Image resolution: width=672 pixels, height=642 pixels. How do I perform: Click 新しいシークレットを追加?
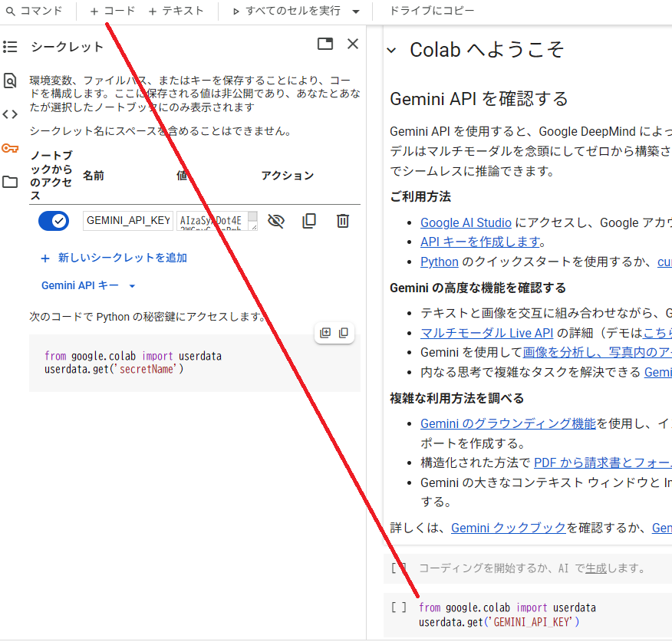pos(114,258)
